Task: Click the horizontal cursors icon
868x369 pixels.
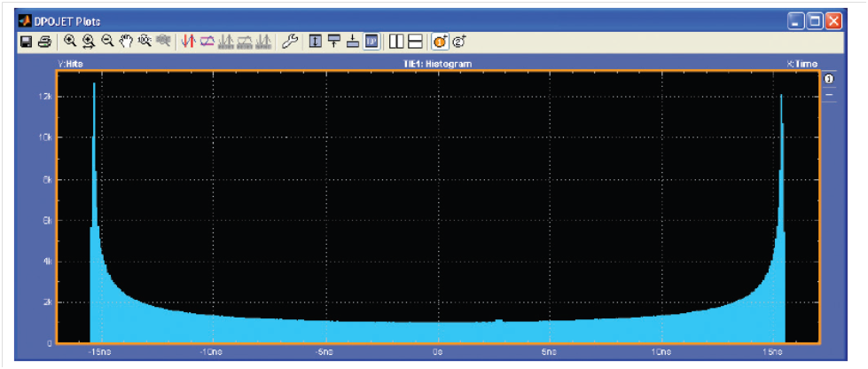Action: click(207, 42)
